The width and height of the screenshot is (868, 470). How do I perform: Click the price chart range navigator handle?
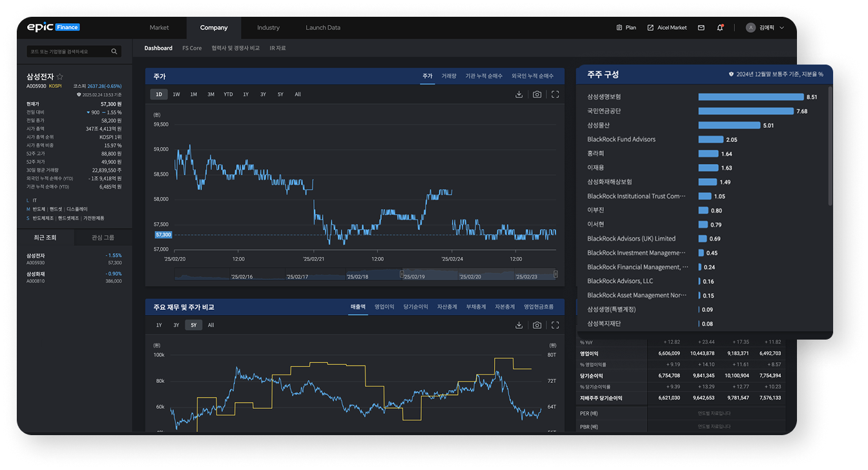pos(402,274)
